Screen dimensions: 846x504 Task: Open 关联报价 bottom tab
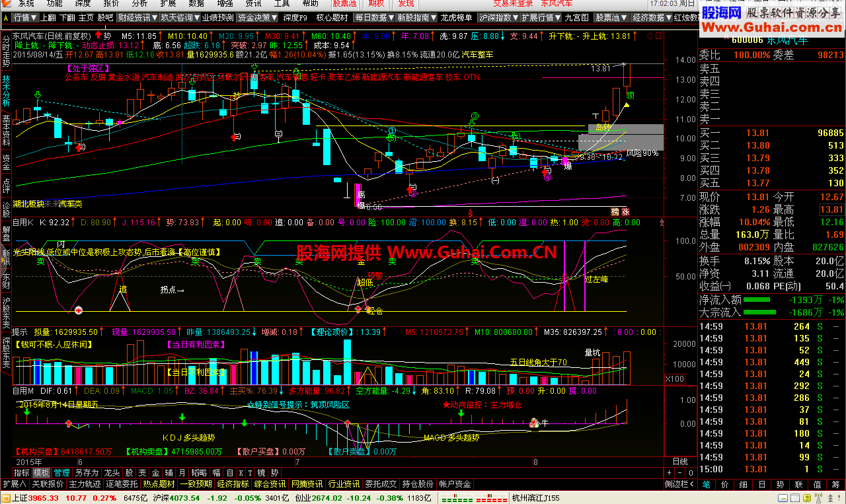pyautogui.click(x=48, y=484)
